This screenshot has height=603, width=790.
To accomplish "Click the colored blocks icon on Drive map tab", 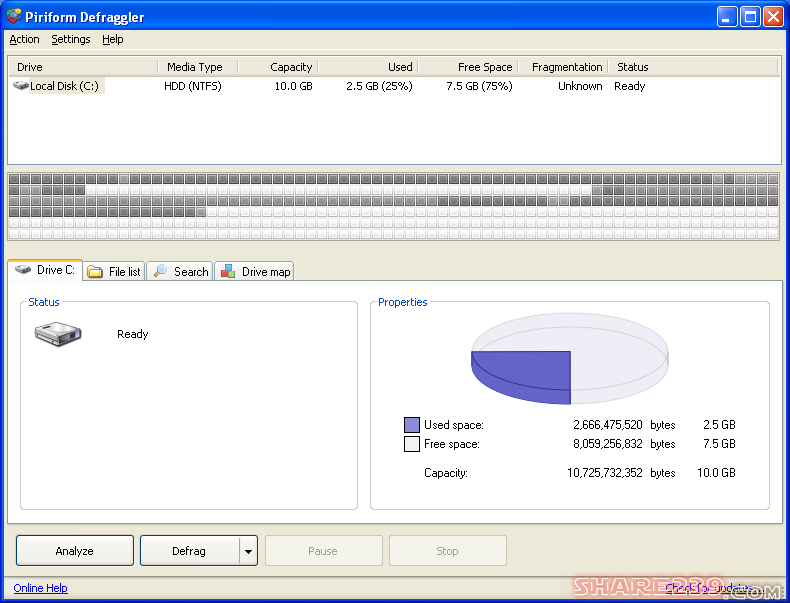I will pyautogui.click(x=228, y=271).
